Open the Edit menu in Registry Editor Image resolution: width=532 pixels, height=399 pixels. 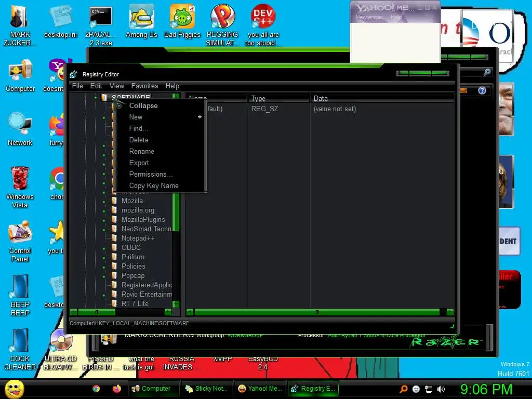coord(96,86)
